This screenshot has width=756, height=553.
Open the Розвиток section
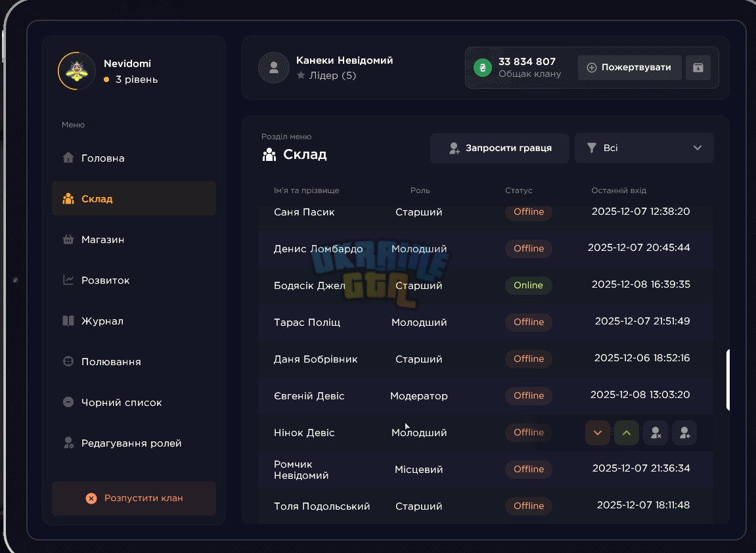pyautogui.click(x=134, y=280)
